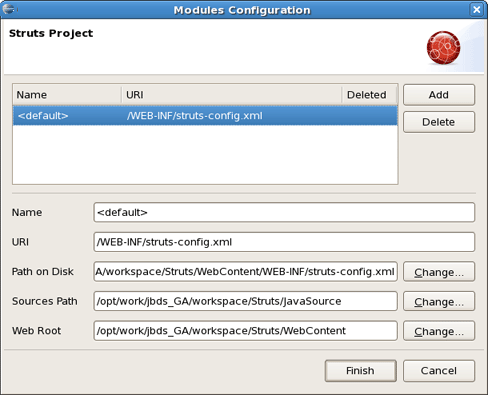This screenshot has height=395, width=488.
Task: Sort by Deleted column header
Action: (370, 95)
